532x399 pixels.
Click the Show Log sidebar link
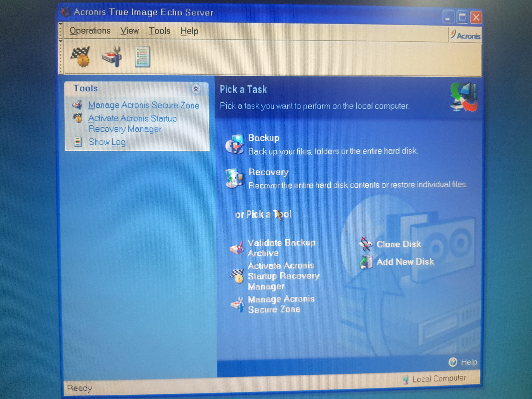(x=107, y=142)
